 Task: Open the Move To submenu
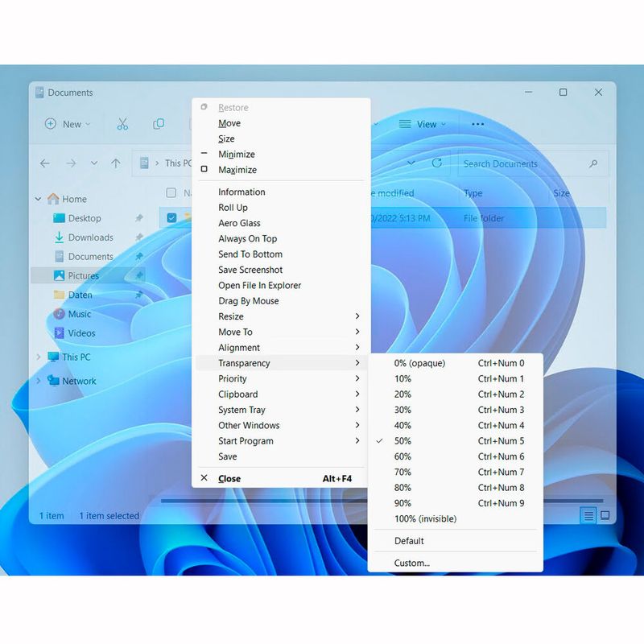click(x=281, y=332)
